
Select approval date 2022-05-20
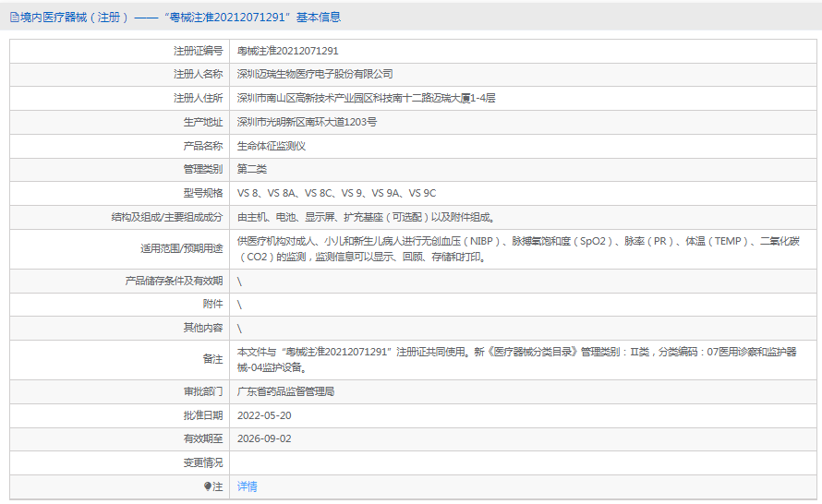tap(264, 415)
